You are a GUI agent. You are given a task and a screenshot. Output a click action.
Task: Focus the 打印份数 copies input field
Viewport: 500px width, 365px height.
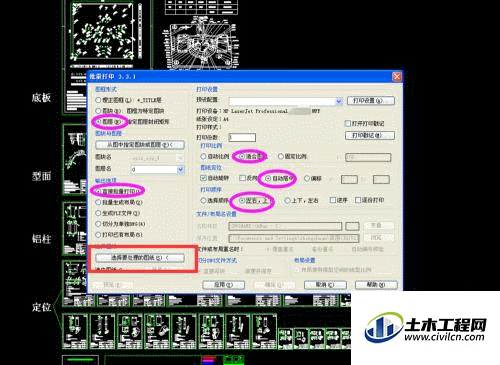pos(242,137)
